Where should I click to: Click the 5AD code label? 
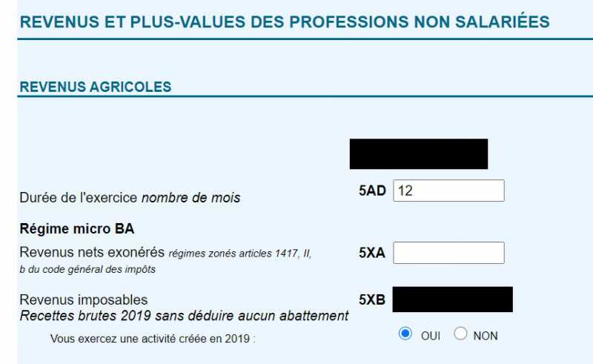pos(372,191)
